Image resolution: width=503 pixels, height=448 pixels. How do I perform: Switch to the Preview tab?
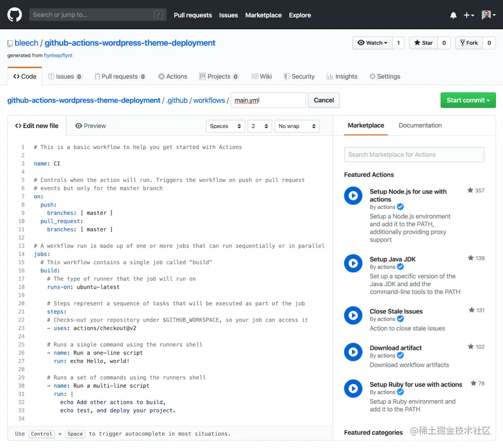[x=90, y=126]
